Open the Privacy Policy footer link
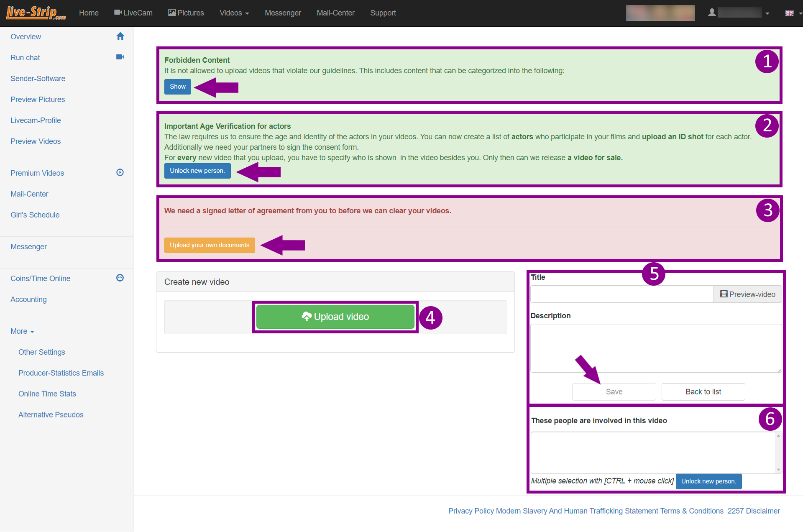Screen dimensions: 803x532 471,511
